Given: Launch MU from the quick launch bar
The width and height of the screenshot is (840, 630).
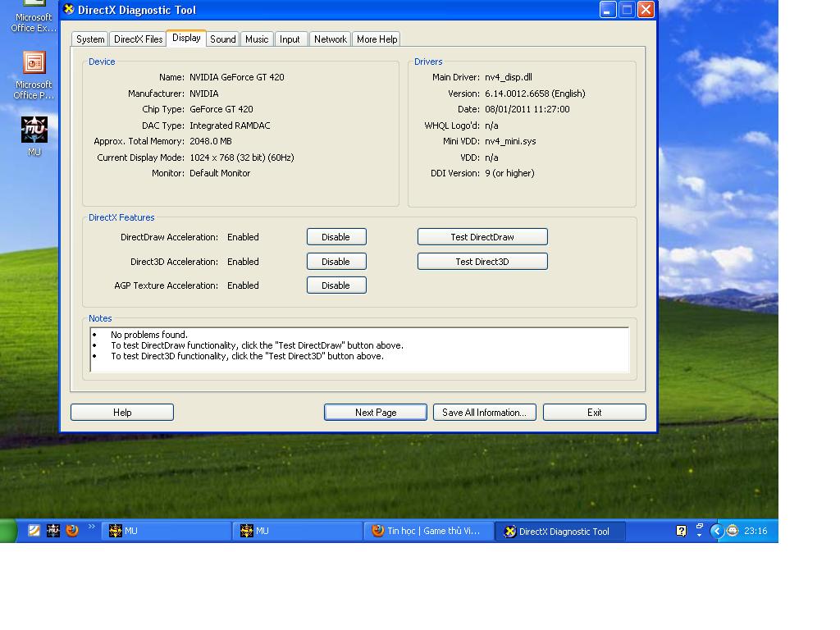Looking at the screenshot, I should point(53,531).
